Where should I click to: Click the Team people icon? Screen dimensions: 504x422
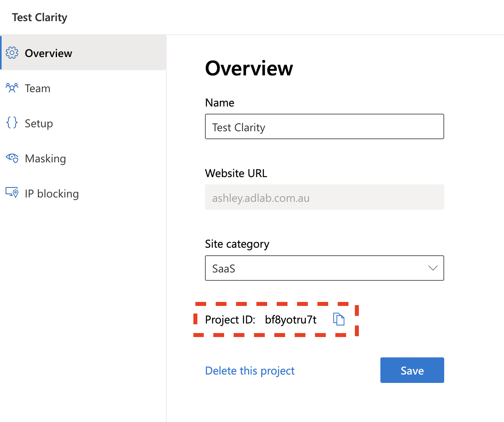[x=12, y=88]
